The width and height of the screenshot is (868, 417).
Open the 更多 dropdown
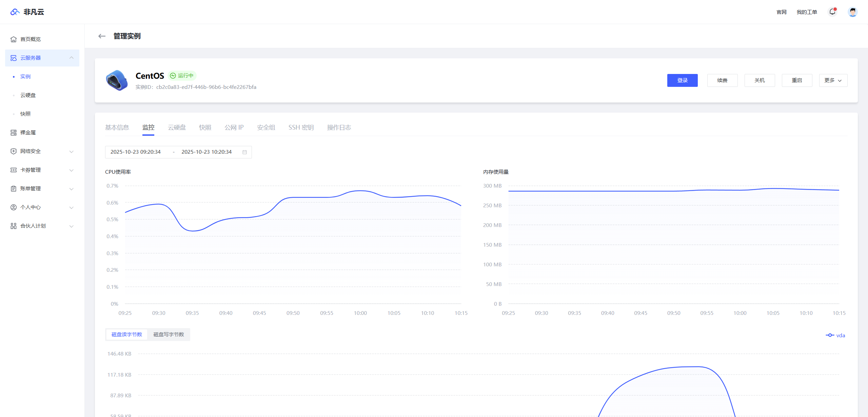833,80
